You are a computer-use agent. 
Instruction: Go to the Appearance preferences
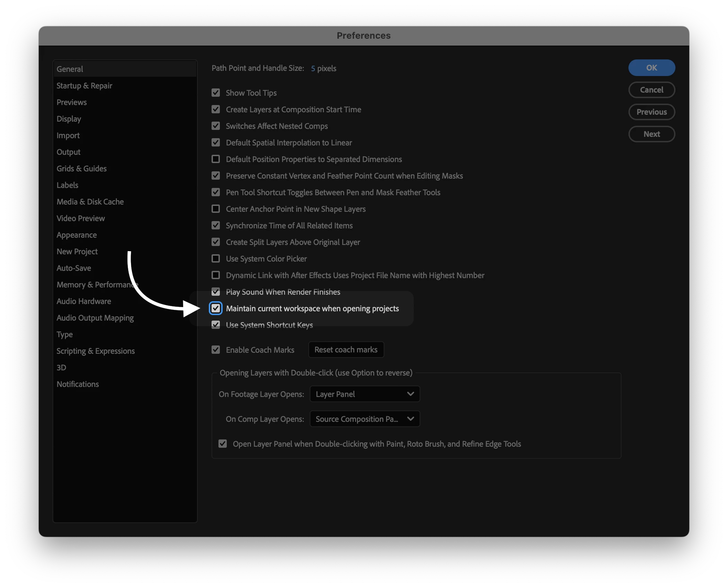77,235
